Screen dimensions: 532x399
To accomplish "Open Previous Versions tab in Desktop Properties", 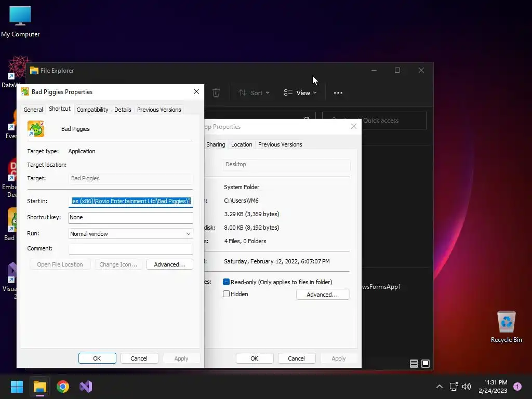I will pyautogui.click(x=280, y=144).
